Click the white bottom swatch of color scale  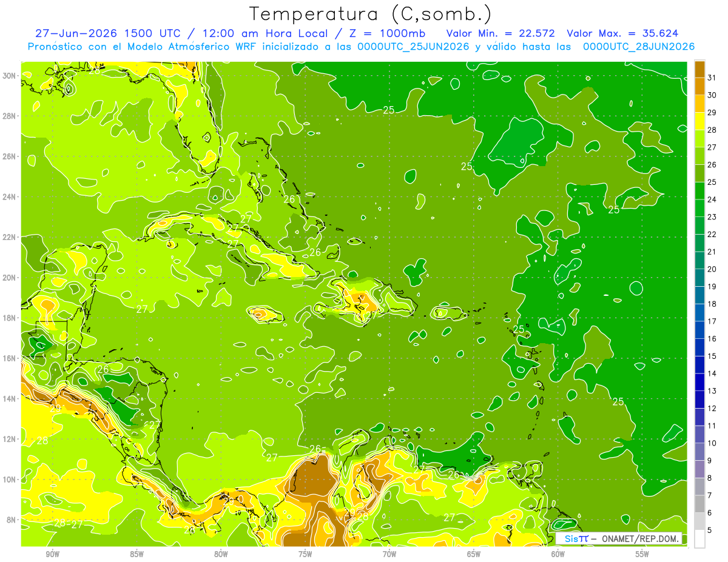click(x=699, y=539)
